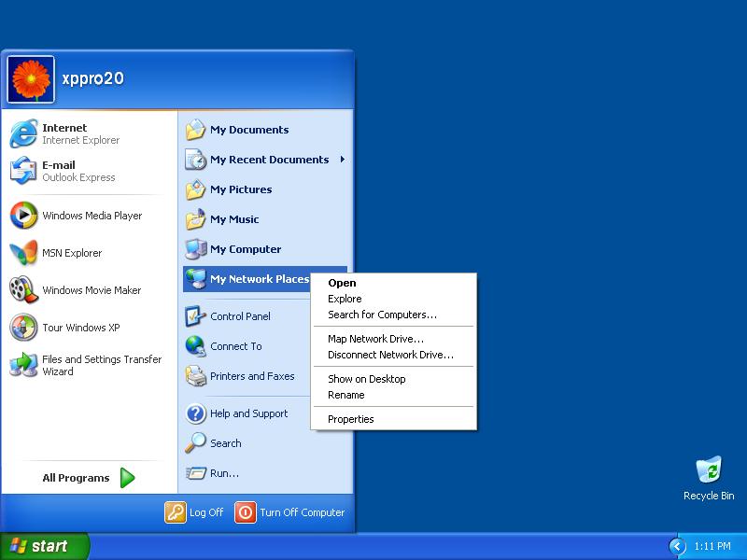This screenshot has width=747, height=560.
Task: Choose Disconnect Network Drive in the context menu
Action: click(390, 355)
